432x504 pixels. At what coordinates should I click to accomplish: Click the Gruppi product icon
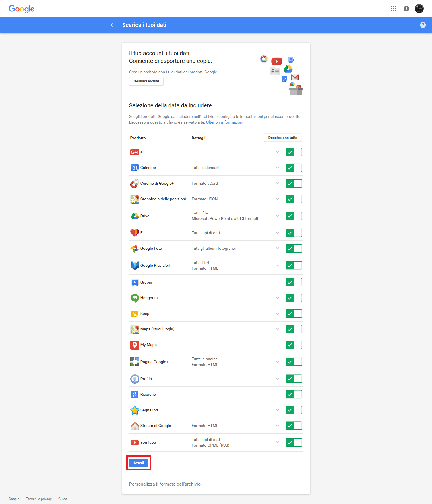(135, 282)
